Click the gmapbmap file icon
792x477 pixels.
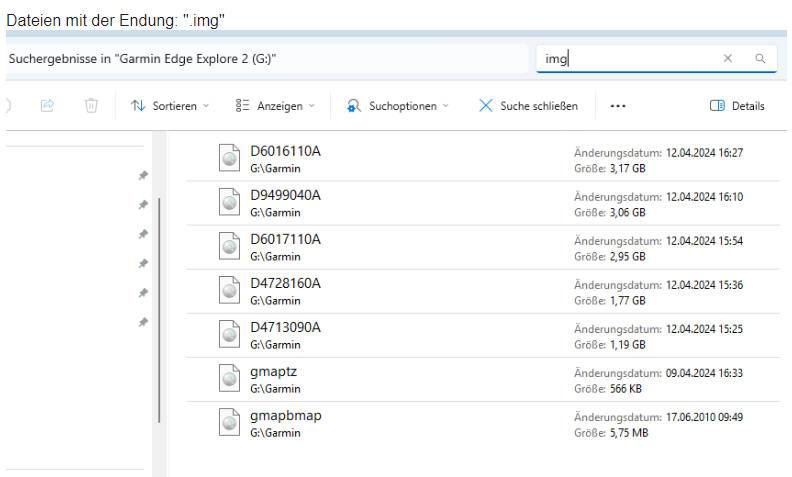pos(230,422)
